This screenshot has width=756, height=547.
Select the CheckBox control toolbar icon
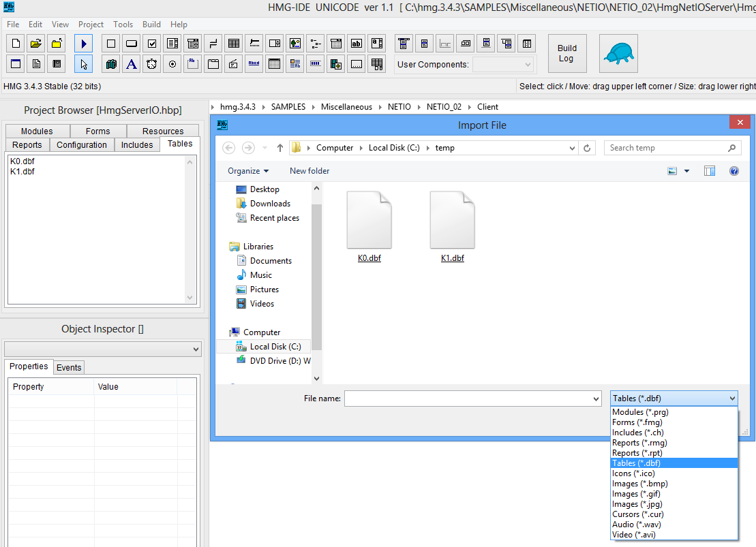click(152, 44)
